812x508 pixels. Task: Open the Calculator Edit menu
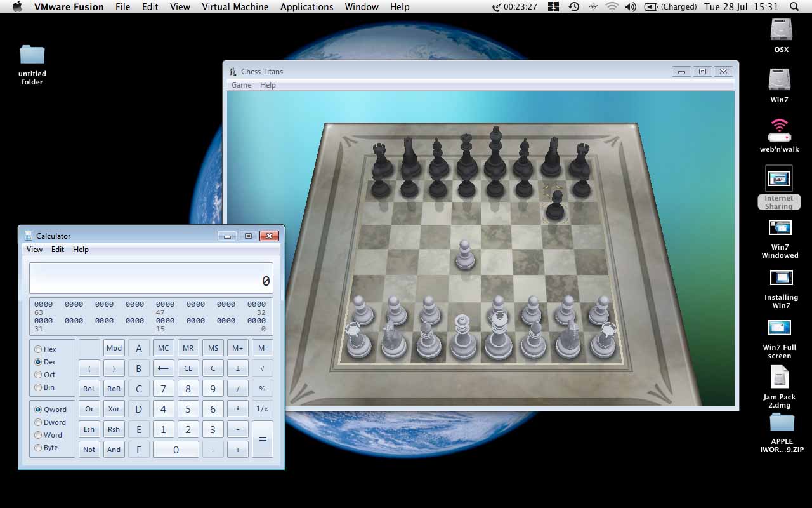(x=58, y=250)
